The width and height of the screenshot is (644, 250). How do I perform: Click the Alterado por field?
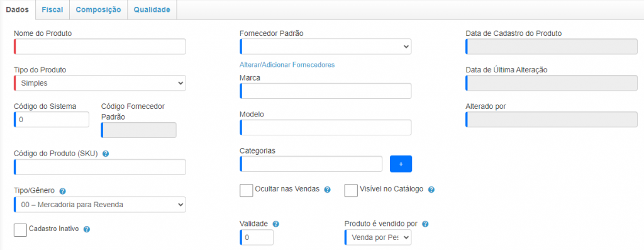click(552, 119)
